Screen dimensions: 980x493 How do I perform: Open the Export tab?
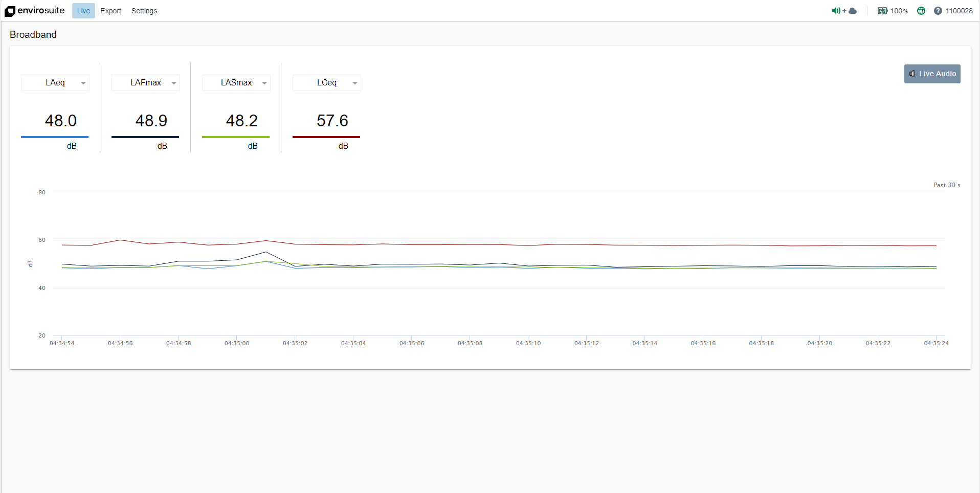tap(110, 11)
